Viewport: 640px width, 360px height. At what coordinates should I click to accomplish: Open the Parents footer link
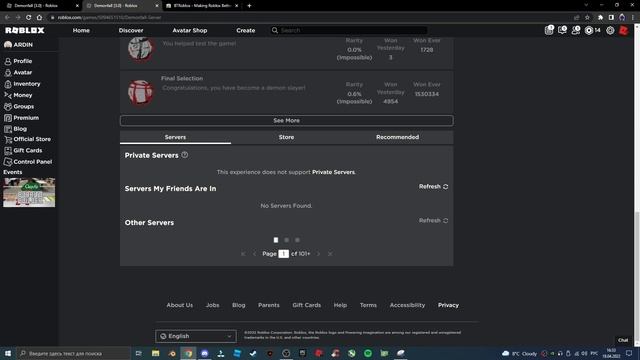click(269, 305)
